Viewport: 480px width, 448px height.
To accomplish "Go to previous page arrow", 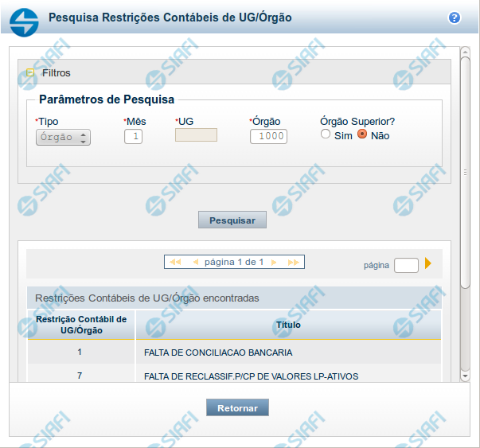I will [195, 262].
